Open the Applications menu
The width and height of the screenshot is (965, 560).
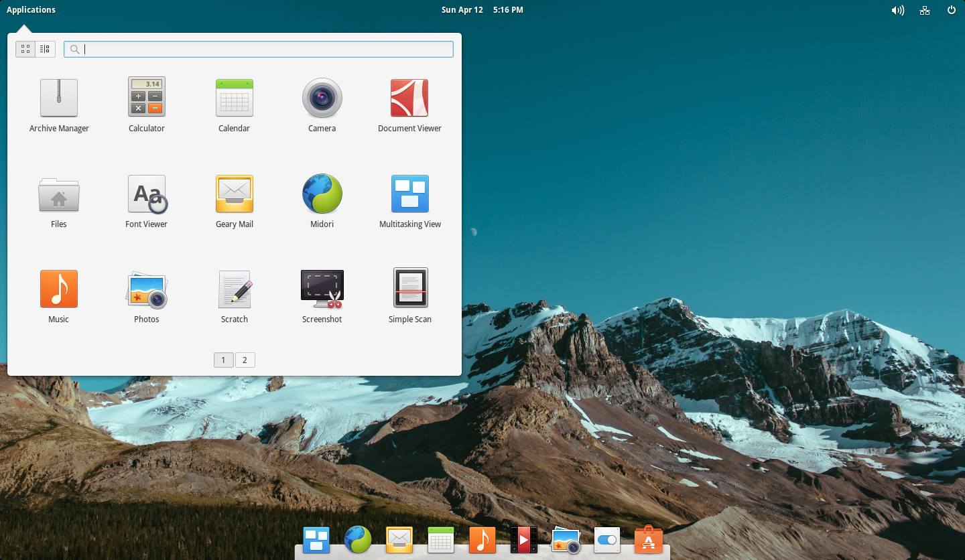point(31,9)
